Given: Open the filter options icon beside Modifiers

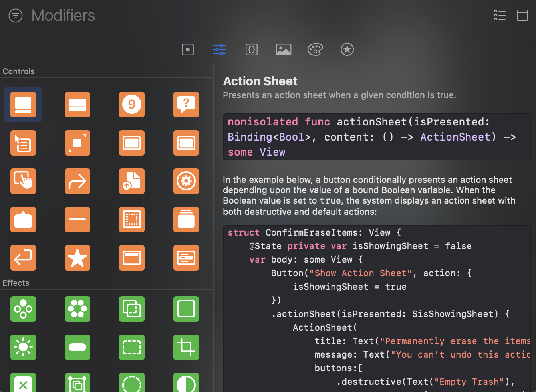Looking at the screenshot, I should pyautogui.click(x=16, y=16).
